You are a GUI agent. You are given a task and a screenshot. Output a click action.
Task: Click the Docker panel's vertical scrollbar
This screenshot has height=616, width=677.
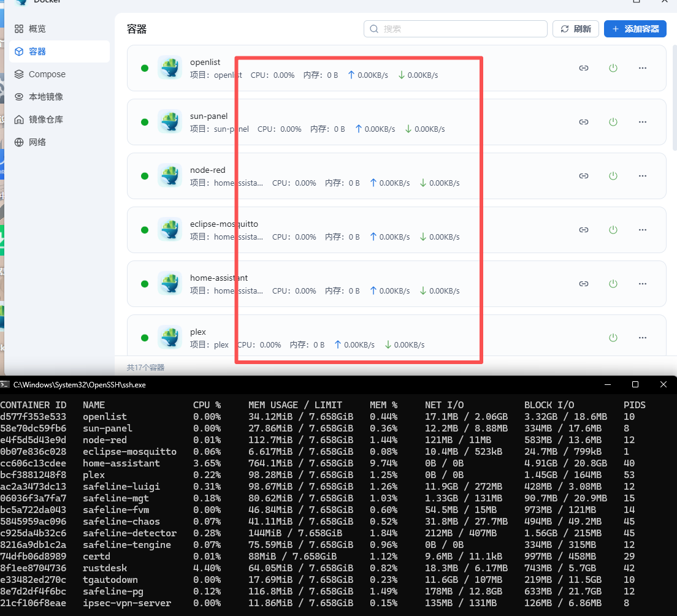click(x=675, y=97)
